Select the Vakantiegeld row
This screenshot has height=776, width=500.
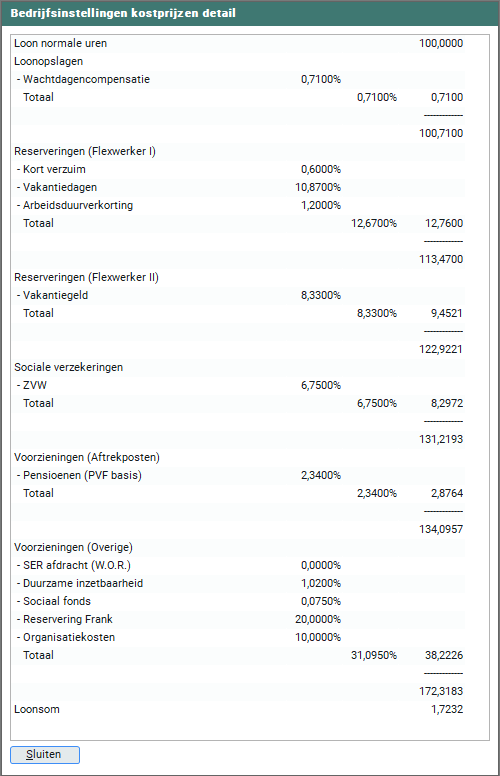239,295
